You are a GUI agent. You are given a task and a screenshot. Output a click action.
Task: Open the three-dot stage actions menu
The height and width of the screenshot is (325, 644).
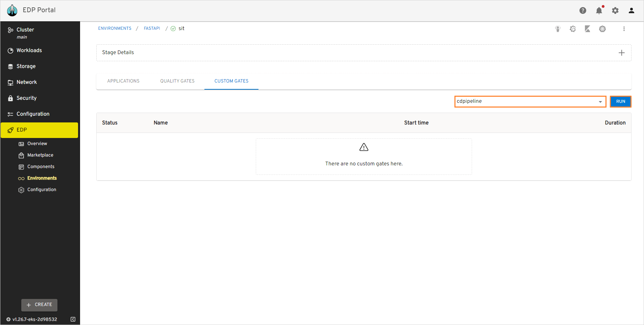pos(624,29)
